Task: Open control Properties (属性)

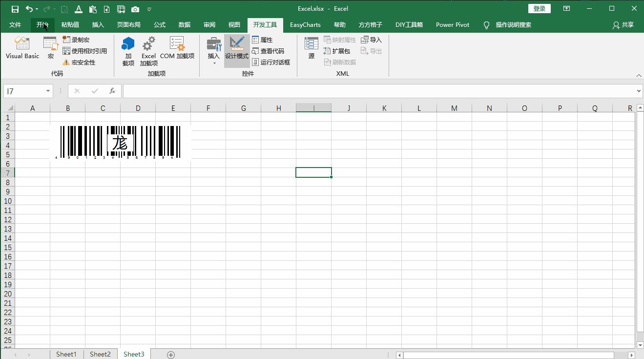Action: (x=263, y=40)
